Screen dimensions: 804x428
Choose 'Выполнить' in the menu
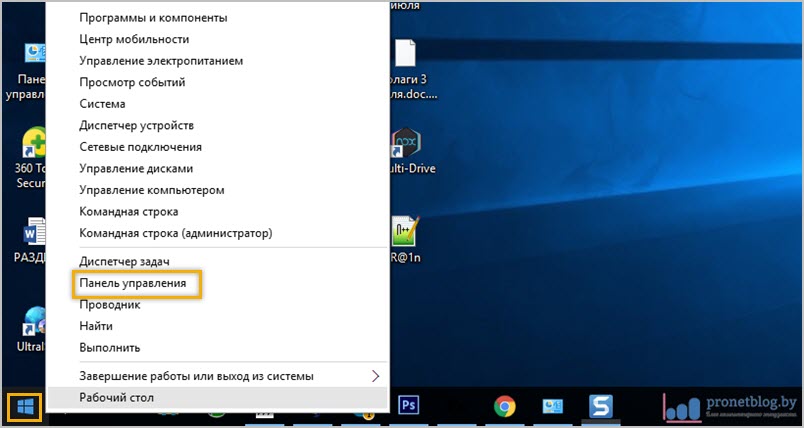point(109,348)
